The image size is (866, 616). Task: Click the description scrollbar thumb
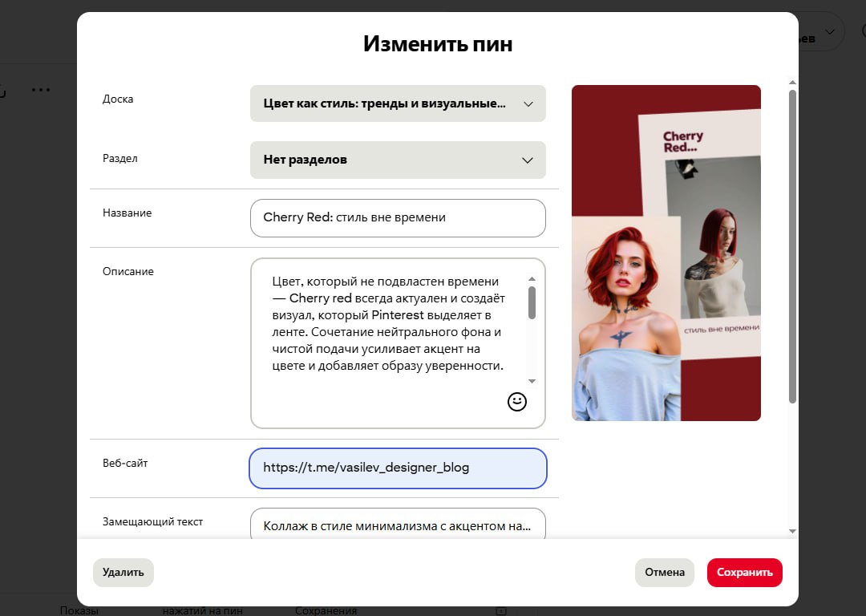532,302
